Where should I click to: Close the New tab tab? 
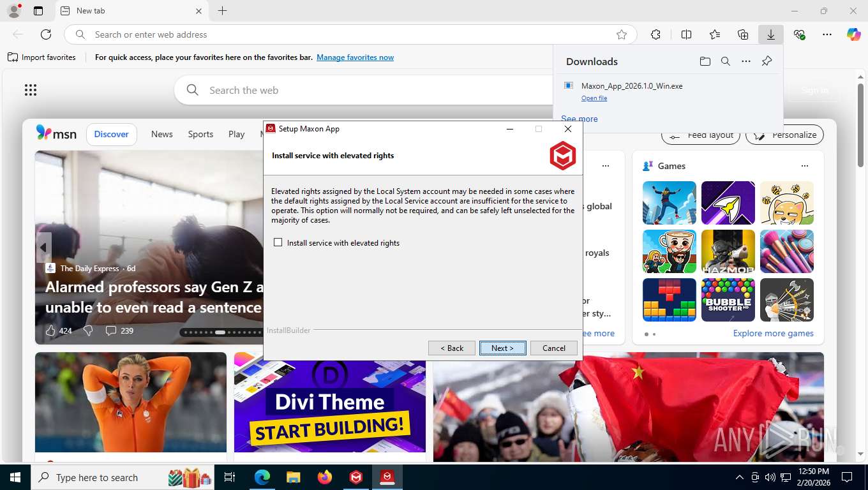pos(198,11)
